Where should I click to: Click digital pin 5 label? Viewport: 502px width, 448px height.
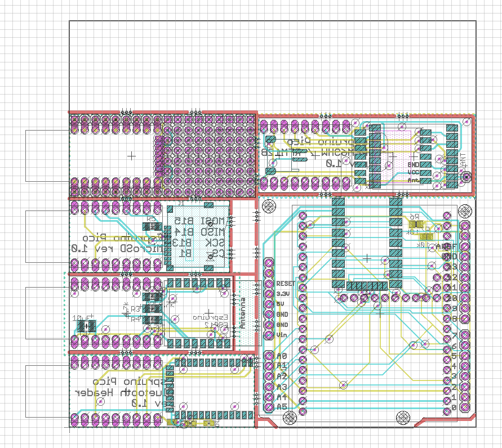pyautogui.click(x=454, y=356)
